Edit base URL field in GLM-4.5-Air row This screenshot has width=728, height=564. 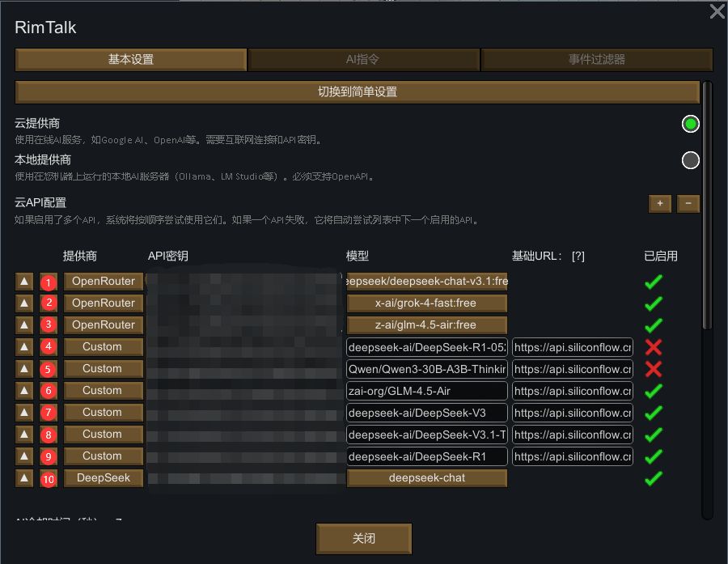click(x=573, y=391)
